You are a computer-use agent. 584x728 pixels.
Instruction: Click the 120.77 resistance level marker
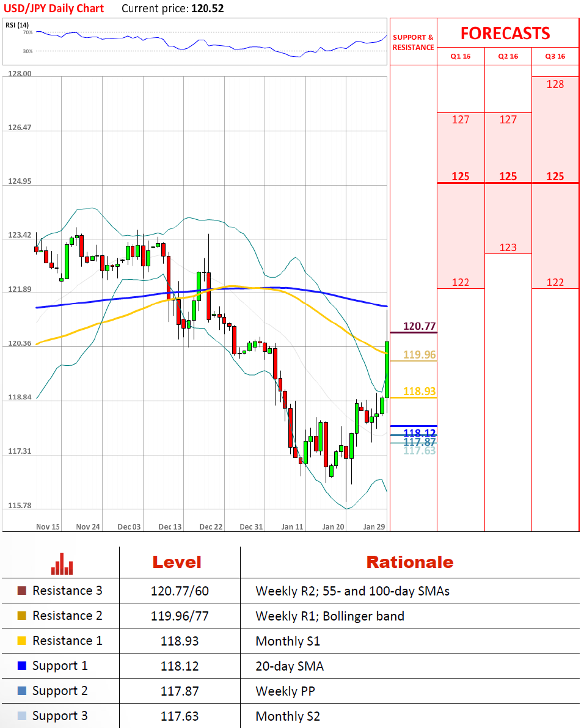pyautogui.click(x=419, y=326)
